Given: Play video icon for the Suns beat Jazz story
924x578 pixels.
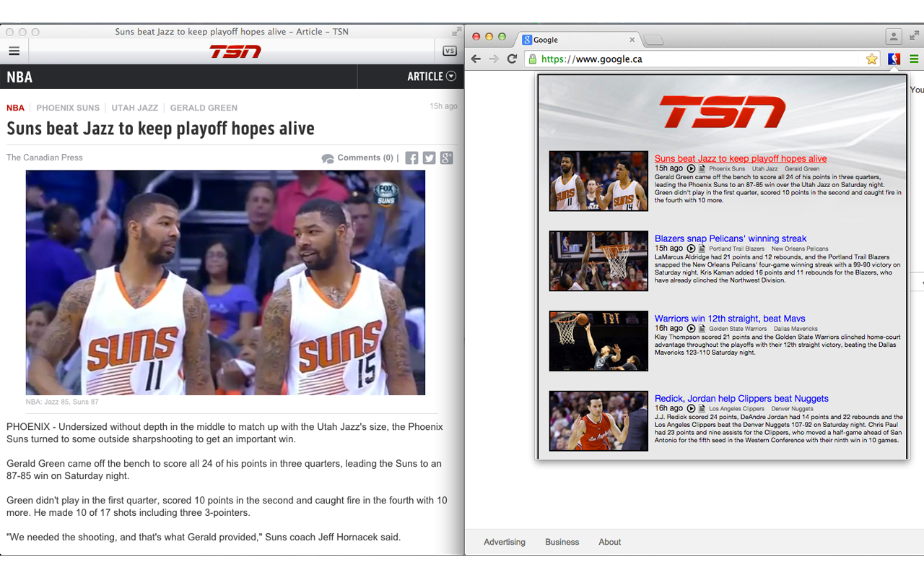Looking at the screenshot, I should point(691,168).
